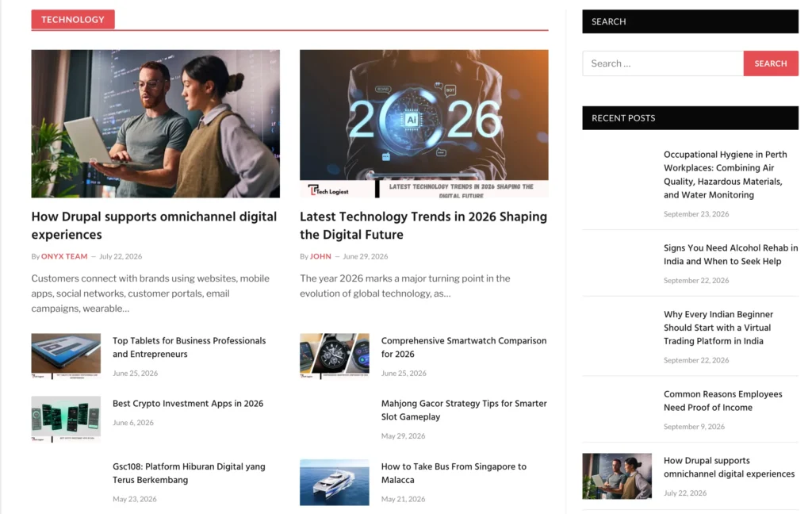Visit JOHN author page
This screenshot has height=514, width=812.
click(x=320, y=256)
